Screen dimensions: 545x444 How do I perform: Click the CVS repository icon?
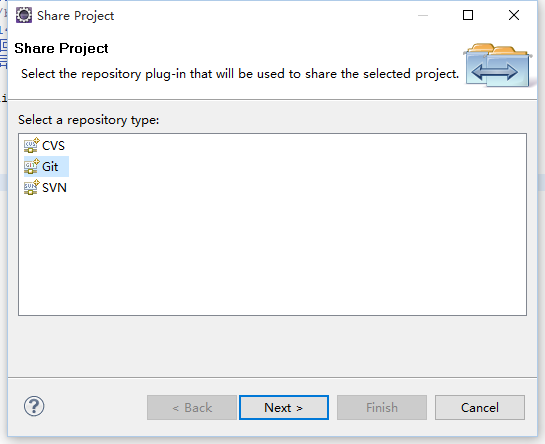(x=32, y=145)
